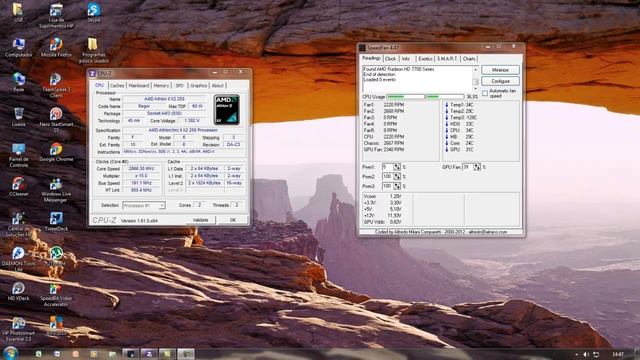Screen dimensions: 640x360
Task: Switch to the Caches tab in CPU-Z
Action: click(x=117, y=85)
